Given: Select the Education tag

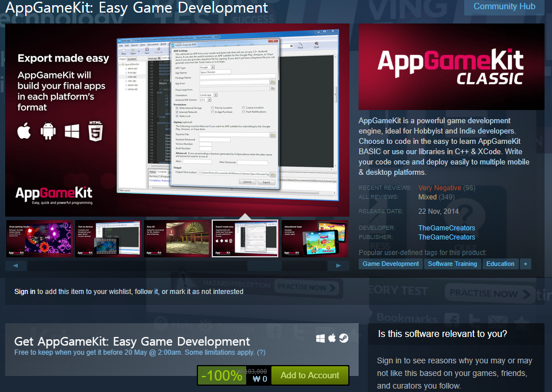Looking at the screenshot, I should click(500, 264).
